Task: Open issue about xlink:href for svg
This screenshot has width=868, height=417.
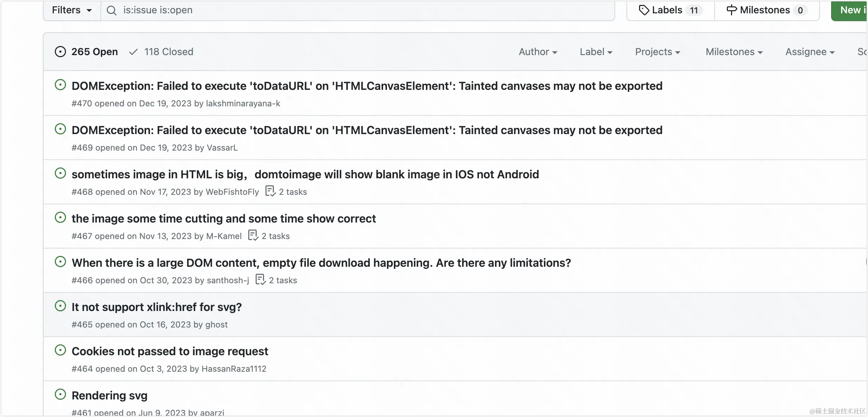Action: pos(157,307)
